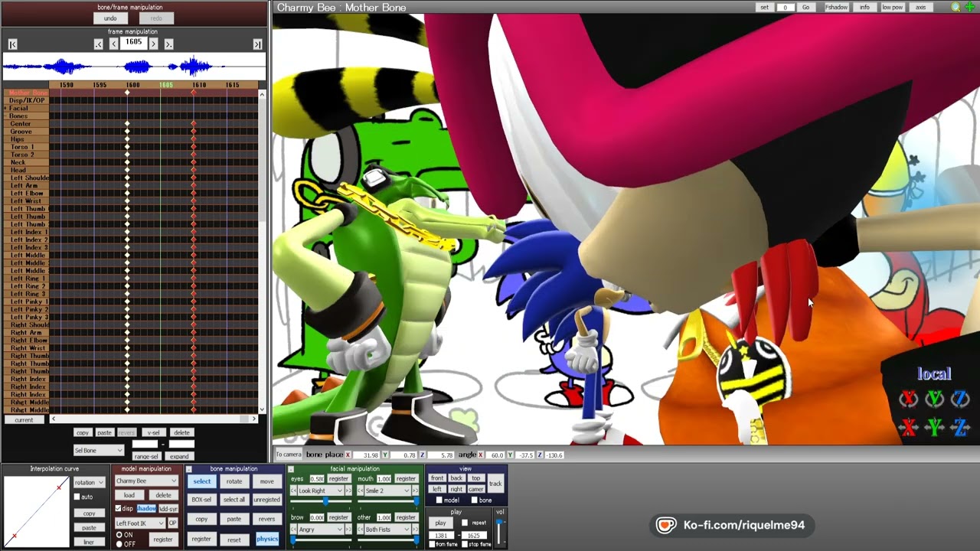Open the Smile 2 mouth morph dropdown
This screenshot has width=980, height=551.
coord(387,491)
